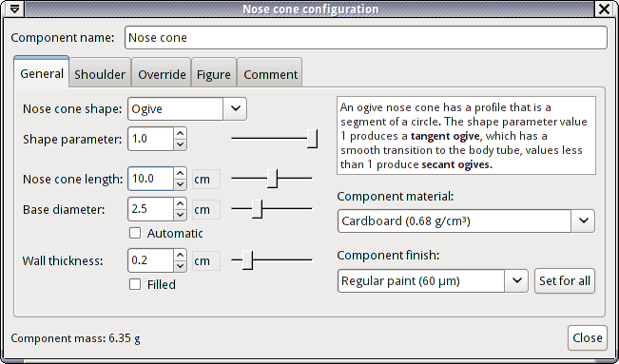Switch to the Shoulder tab

pyautogui.click(x=100, y=74)
